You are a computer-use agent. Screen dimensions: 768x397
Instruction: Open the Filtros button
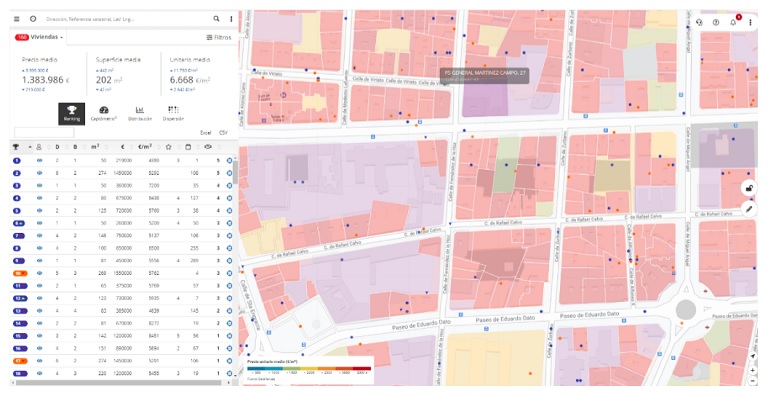click(x=219, y=37)
